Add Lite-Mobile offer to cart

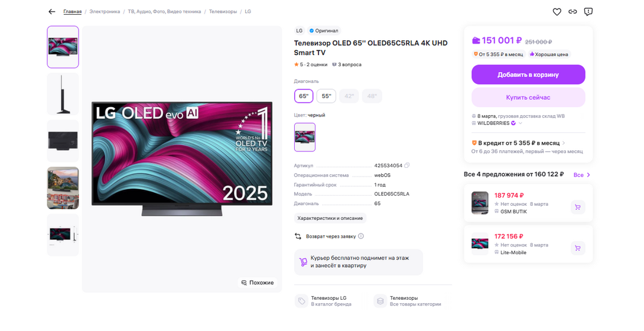[x=577, y=248]
